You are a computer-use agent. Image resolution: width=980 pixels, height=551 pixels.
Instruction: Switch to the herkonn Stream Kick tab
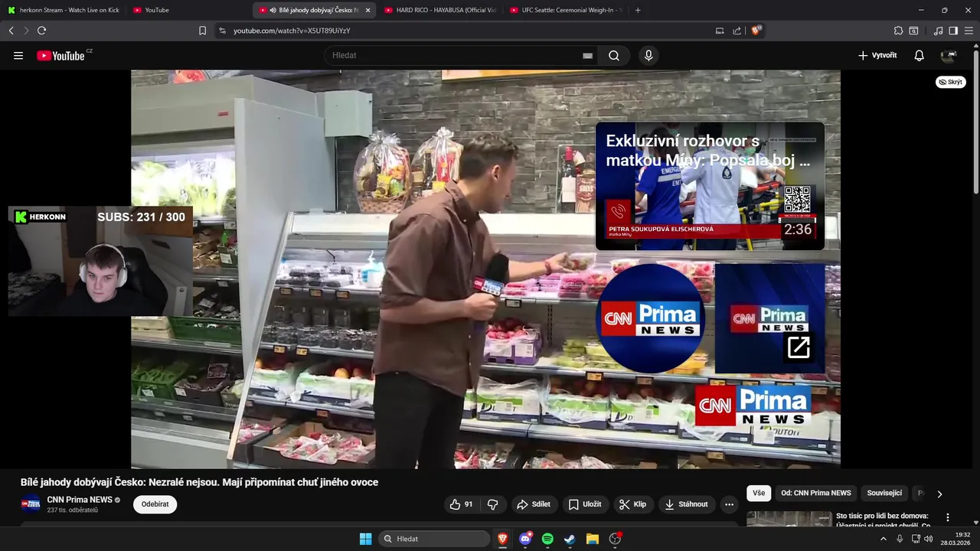coord(64,10)
